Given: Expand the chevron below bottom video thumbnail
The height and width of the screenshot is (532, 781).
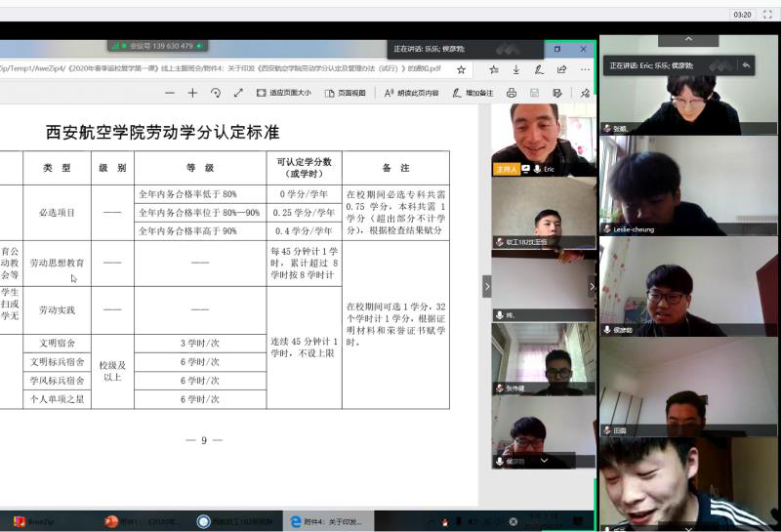Looking at the screenshot, I should click(x=544, y=461).
